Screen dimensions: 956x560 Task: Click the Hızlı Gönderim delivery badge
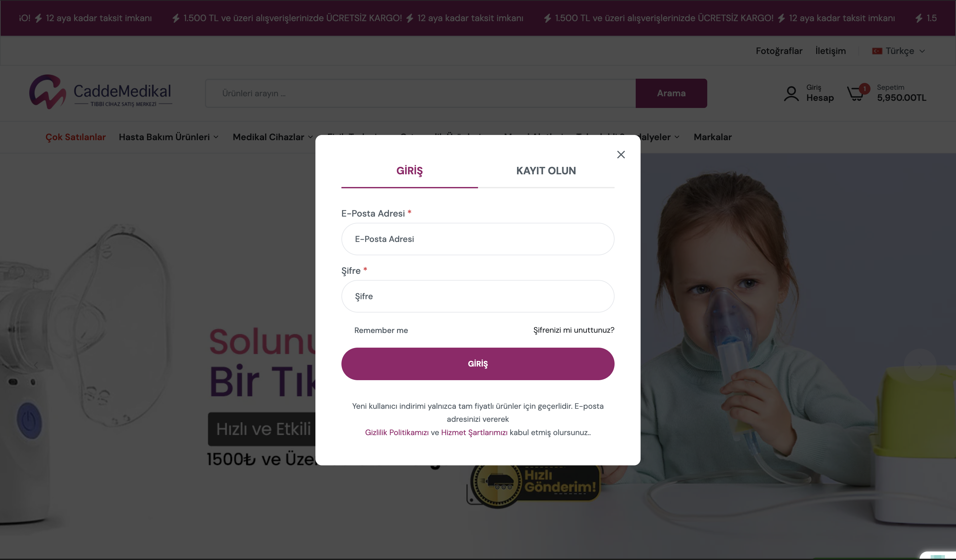pyautogui.click(x=533, y=485)
